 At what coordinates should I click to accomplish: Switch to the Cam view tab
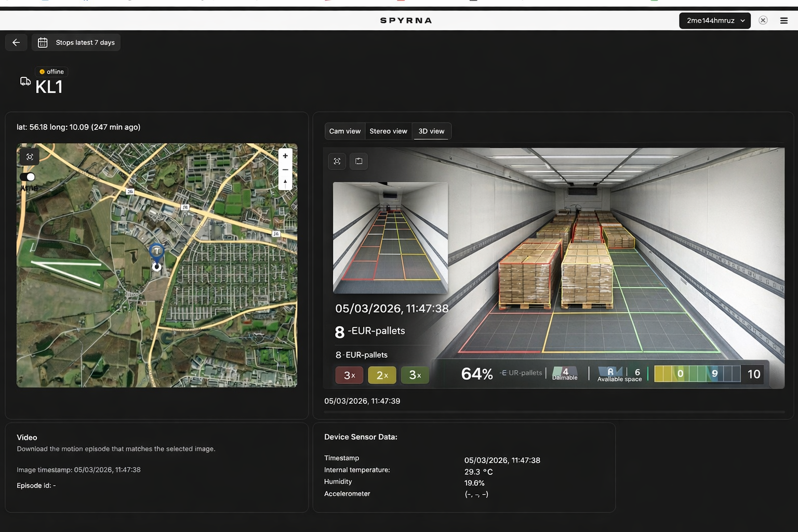pos(344,131)
